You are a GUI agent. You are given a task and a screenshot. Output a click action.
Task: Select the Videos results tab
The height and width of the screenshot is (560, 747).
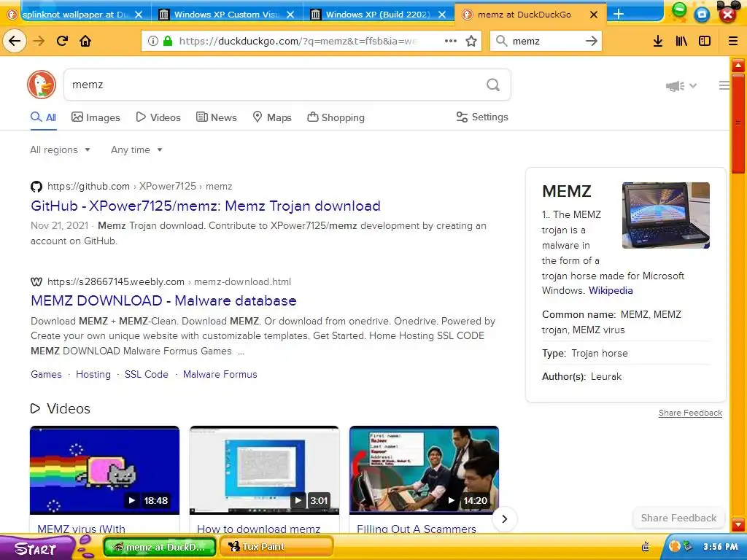tap(158, 117)
